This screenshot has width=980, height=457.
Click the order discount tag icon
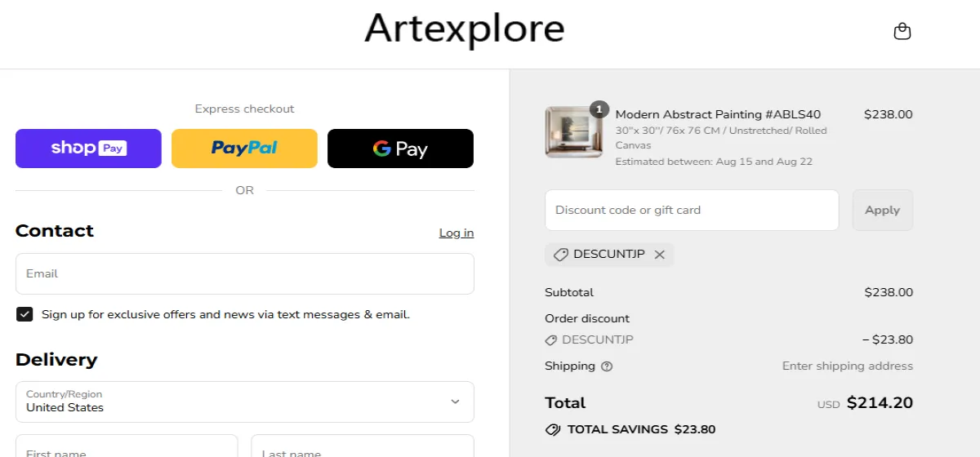pos(551,340)
